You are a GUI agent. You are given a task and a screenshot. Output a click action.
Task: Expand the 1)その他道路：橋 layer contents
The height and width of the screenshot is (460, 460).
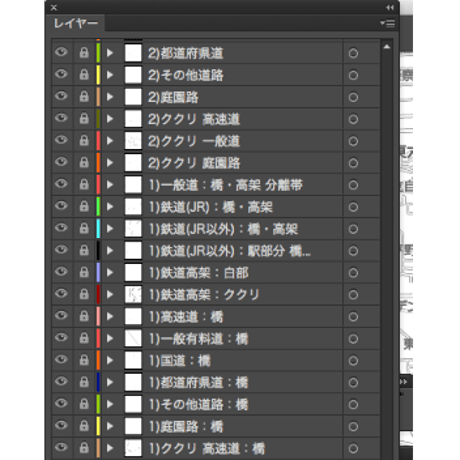110,404
